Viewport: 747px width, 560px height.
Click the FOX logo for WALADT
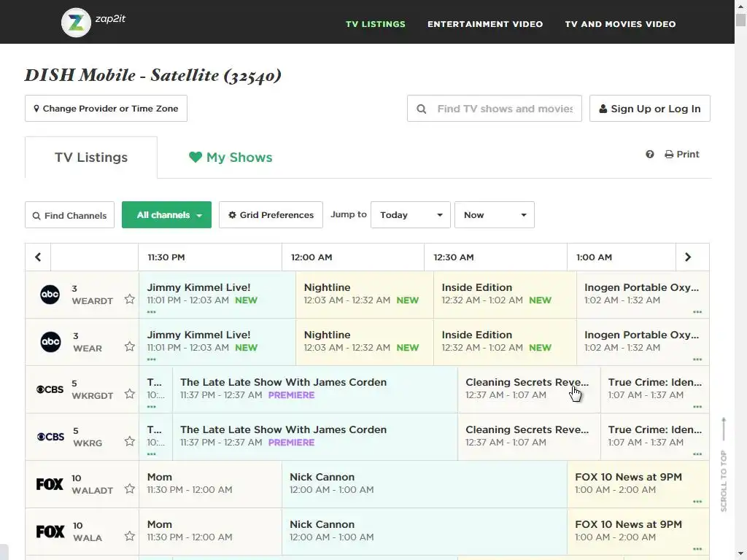pyautogui.click(x=50, y=484)
